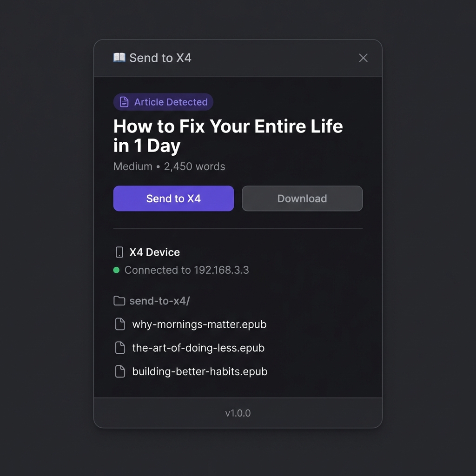Click the file icon beside building-better-habits.epub
The image size is (476, 476).
(x=120, y=371)
